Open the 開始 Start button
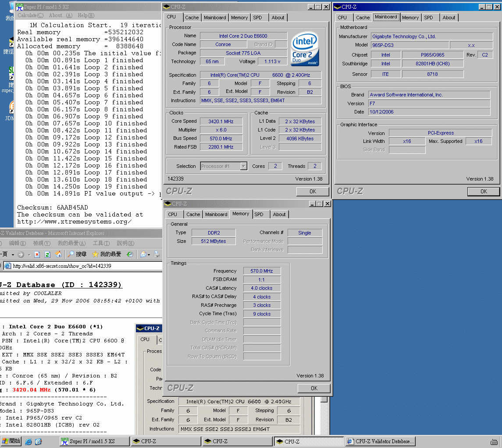 pyautogui.click(x=11, y=441)
